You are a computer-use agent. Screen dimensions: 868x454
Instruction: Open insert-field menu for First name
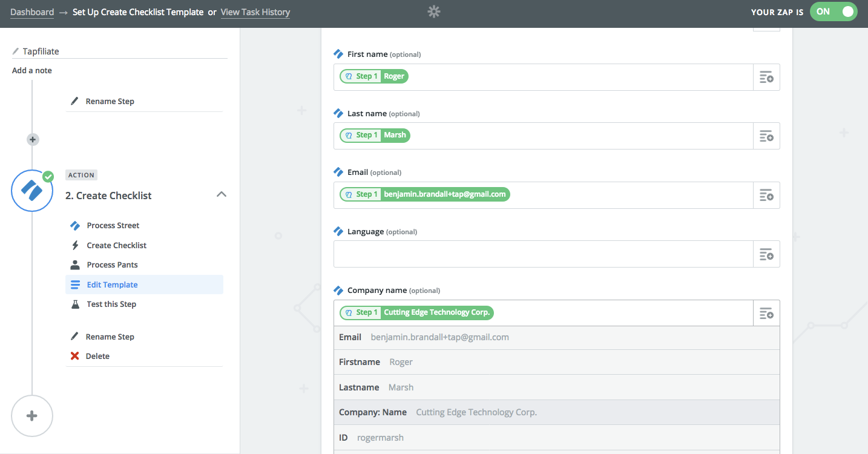click(x=766, y=77)
